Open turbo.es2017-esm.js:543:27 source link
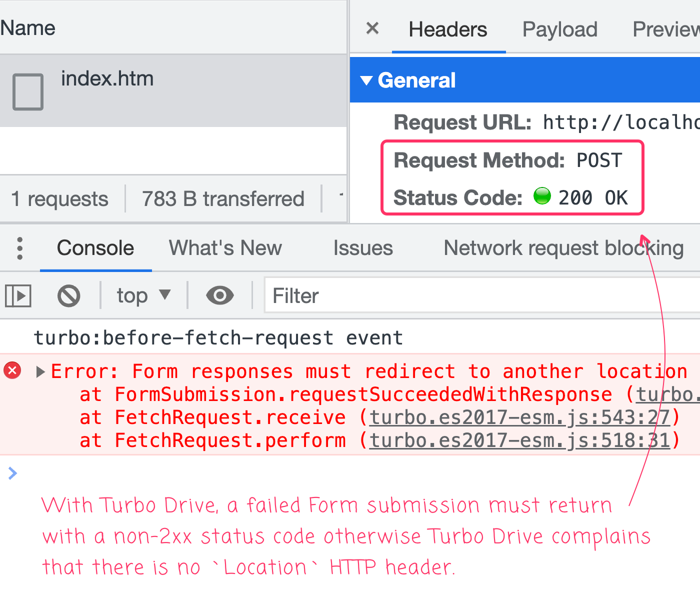This screenshot has width=700, height=613. (x=519, y=417)
